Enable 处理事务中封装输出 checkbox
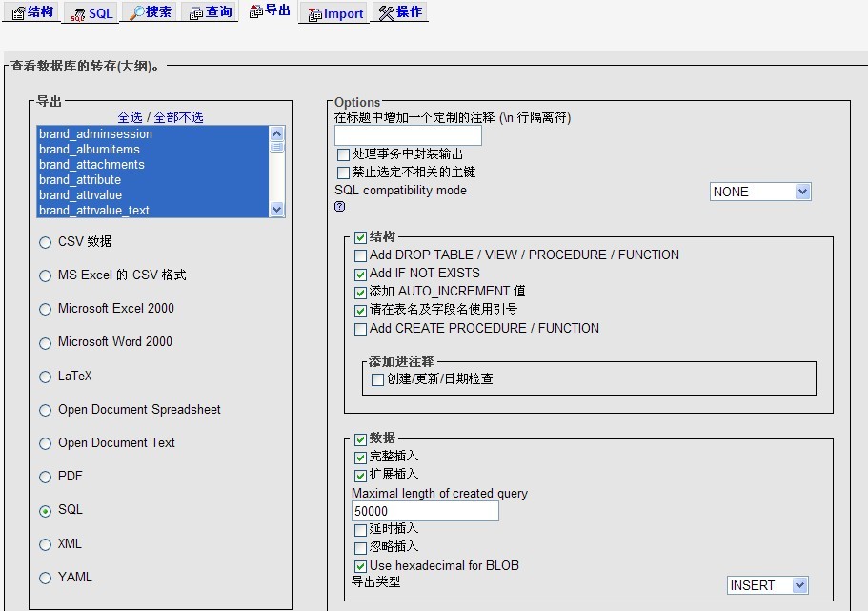 click(x=343, y=154)
